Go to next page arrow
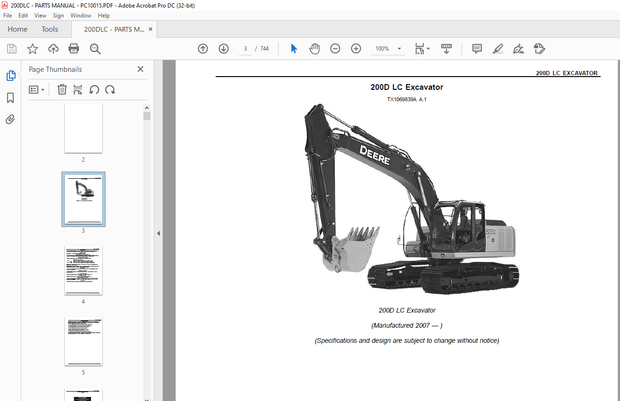 [223, 49]
